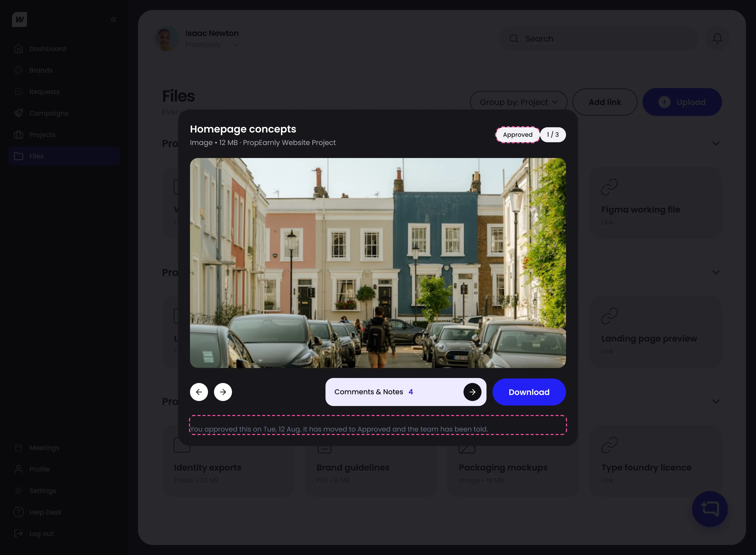Download the Homepage concepts file

pos(529,392)
